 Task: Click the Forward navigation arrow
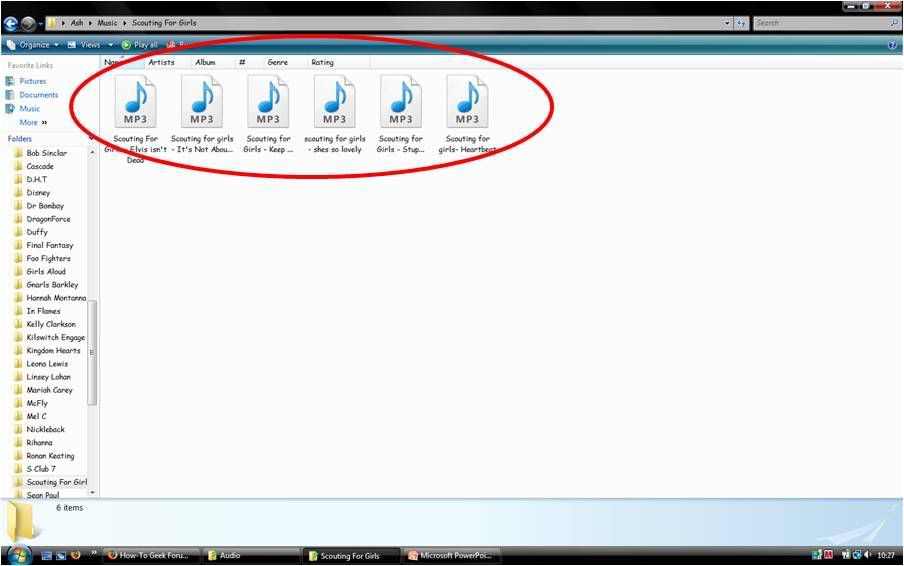[x=28, y=24]
